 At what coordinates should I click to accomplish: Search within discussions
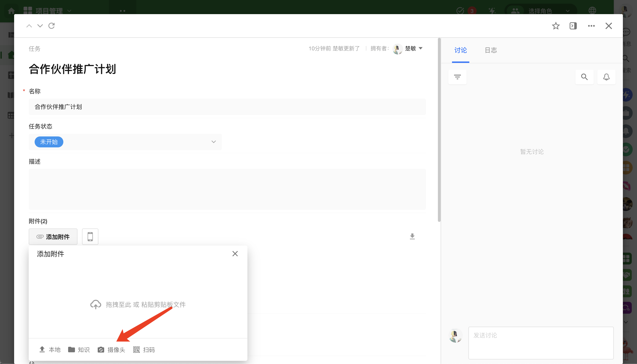[x=584, y=77]
